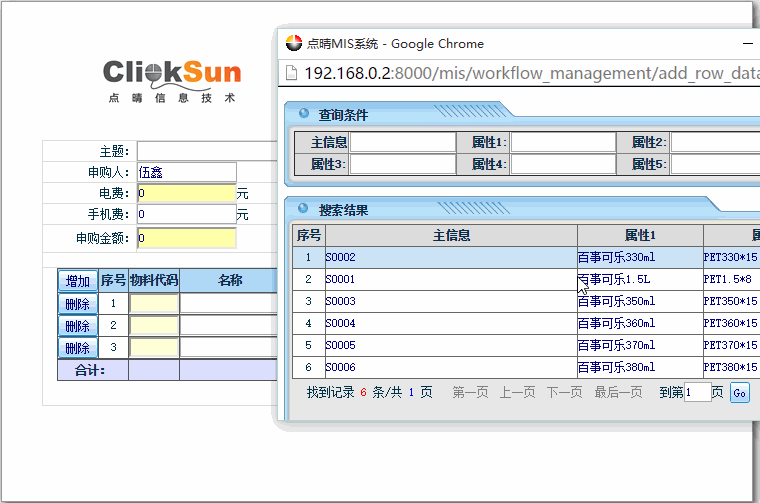Click the page icon in the address bar
This screenshot has height=503, width=760.
pyautogui.click(x=292, y=73)
